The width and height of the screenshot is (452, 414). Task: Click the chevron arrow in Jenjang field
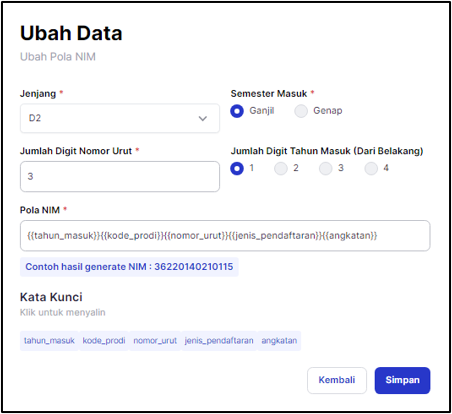point(203,118)
